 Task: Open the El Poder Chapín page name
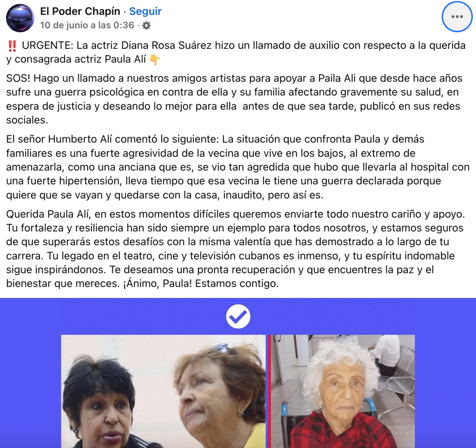point(80,11)
